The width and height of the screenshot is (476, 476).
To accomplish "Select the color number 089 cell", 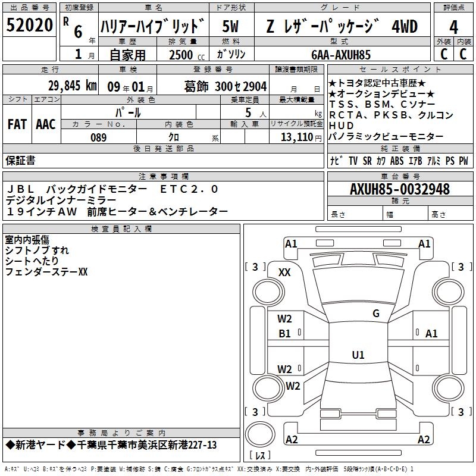I will 98,137.
